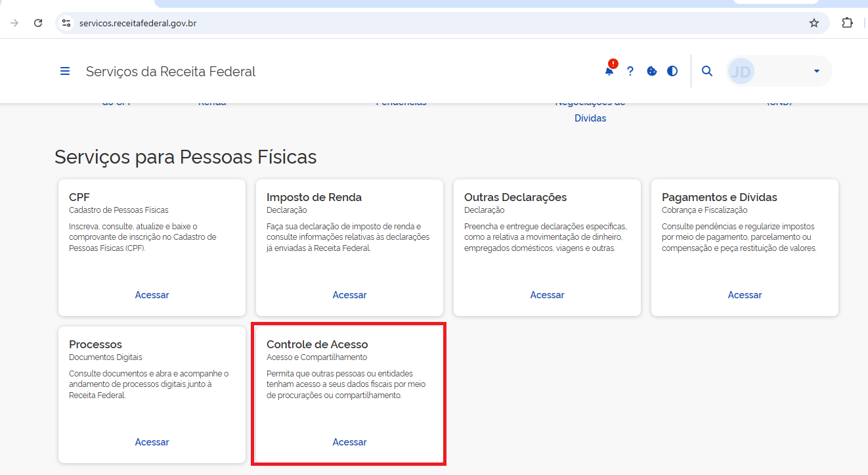This screenshot has width=868, height=475.
Task: Bookmark this page with star icon
Action: (814, 23)
